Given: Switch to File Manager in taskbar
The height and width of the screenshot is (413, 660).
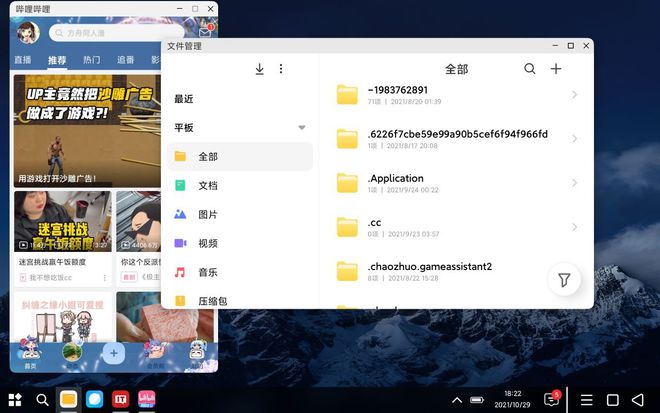Looking at the screenshot, I should (68, 400).
